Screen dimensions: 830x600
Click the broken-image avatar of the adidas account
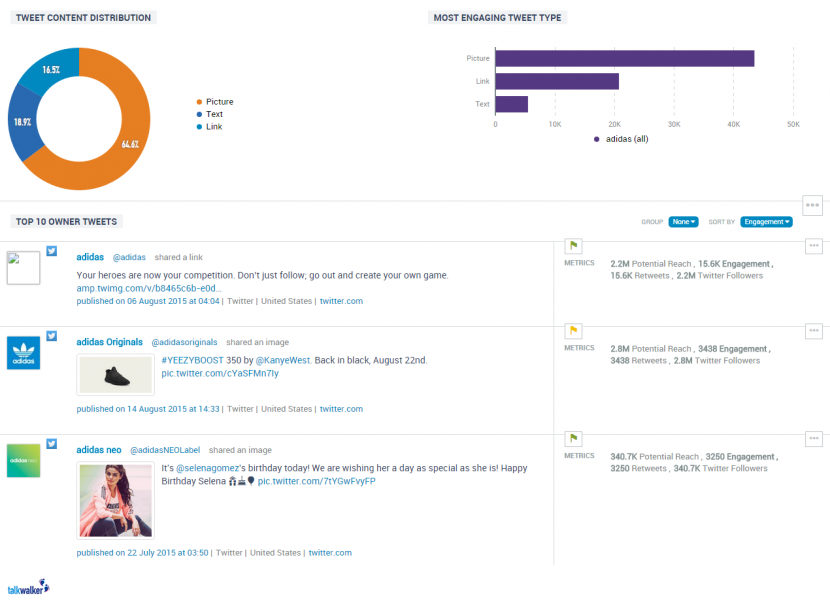pos(23,268)
